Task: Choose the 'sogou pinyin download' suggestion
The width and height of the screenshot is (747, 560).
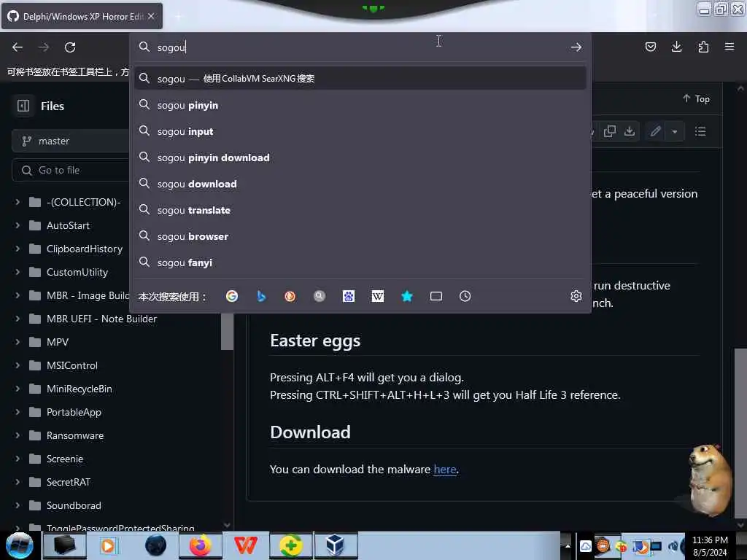Action: (x=360, y=157)
